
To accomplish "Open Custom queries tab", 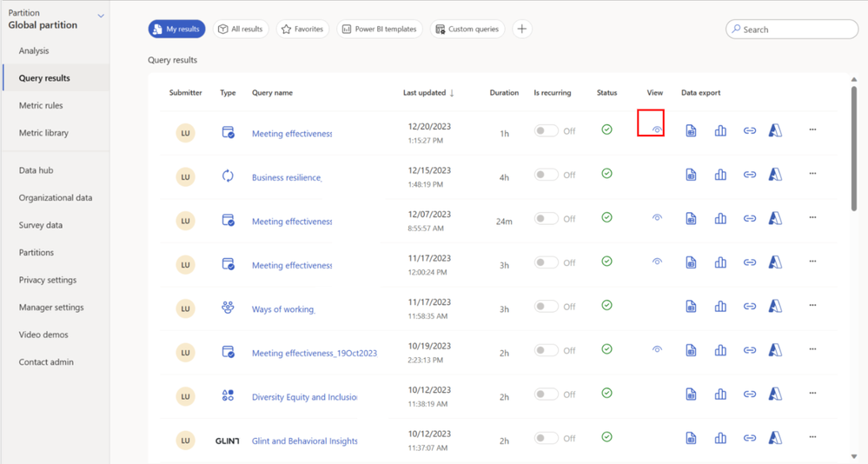I will pyautogui.click(x=467, y=29).
